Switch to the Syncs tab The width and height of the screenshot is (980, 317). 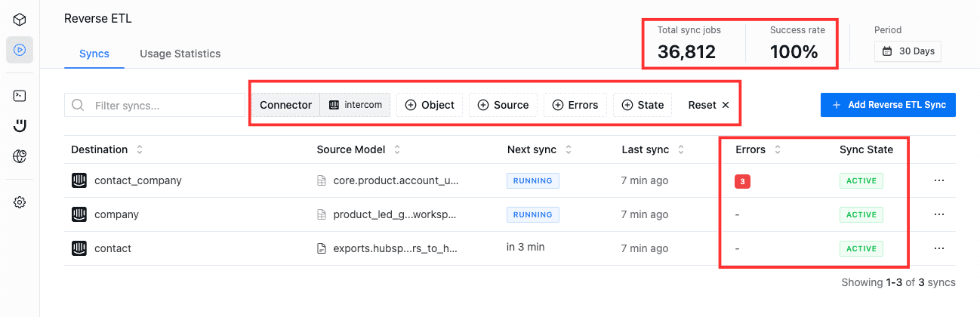(x=94, y=54)
